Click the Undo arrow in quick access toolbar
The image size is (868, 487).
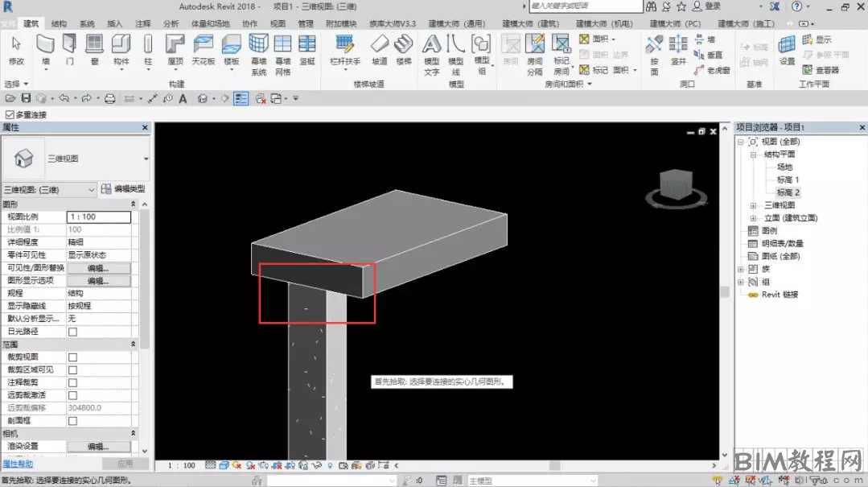64,98
